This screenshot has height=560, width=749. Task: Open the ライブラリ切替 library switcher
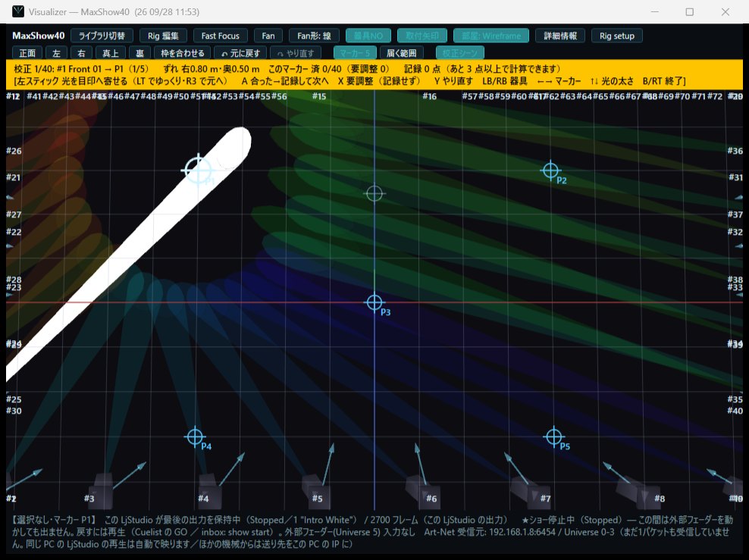(x=102, y=36)
